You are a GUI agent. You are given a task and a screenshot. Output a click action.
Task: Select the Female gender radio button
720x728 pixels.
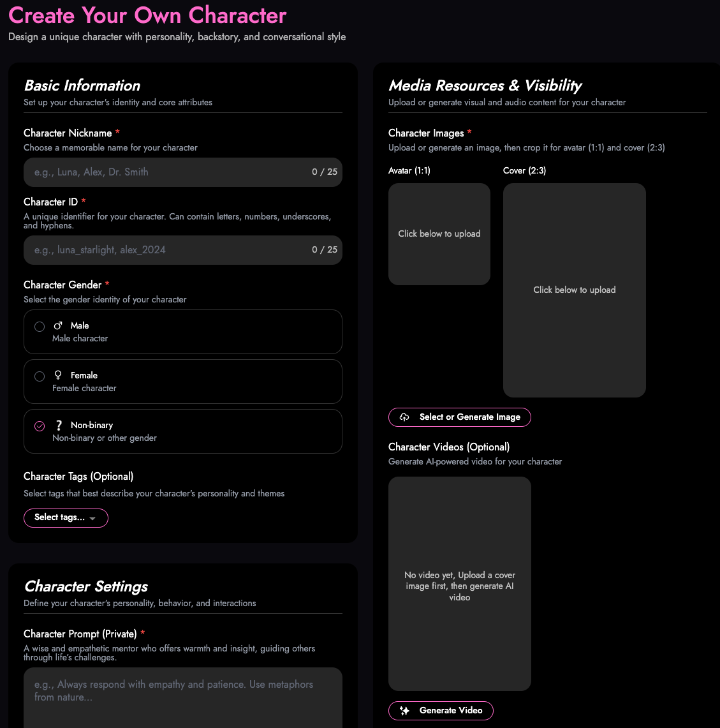[40, 376]
